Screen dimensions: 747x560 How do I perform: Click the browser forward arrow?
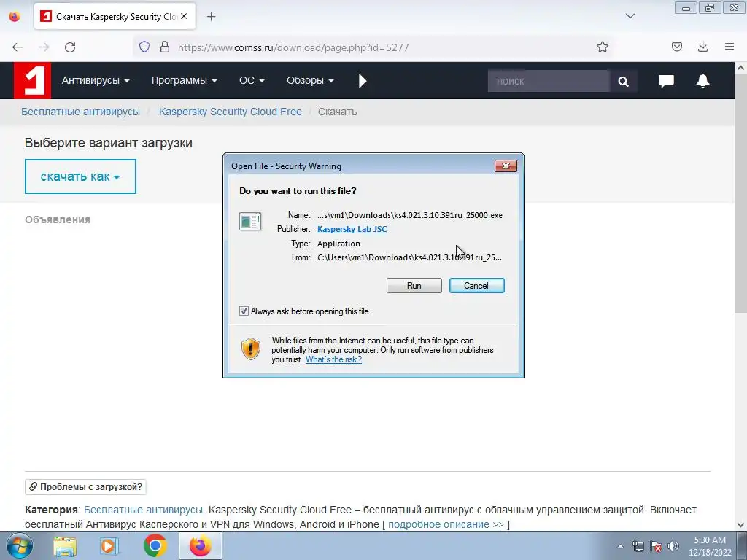pos(44,47)
